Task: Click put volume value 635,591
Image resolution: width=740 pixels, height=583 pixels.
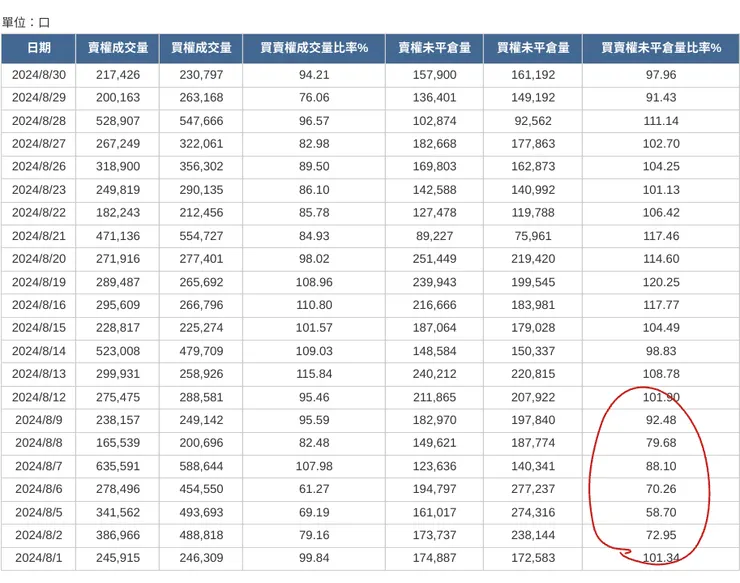Action: (x=118, y=466)
